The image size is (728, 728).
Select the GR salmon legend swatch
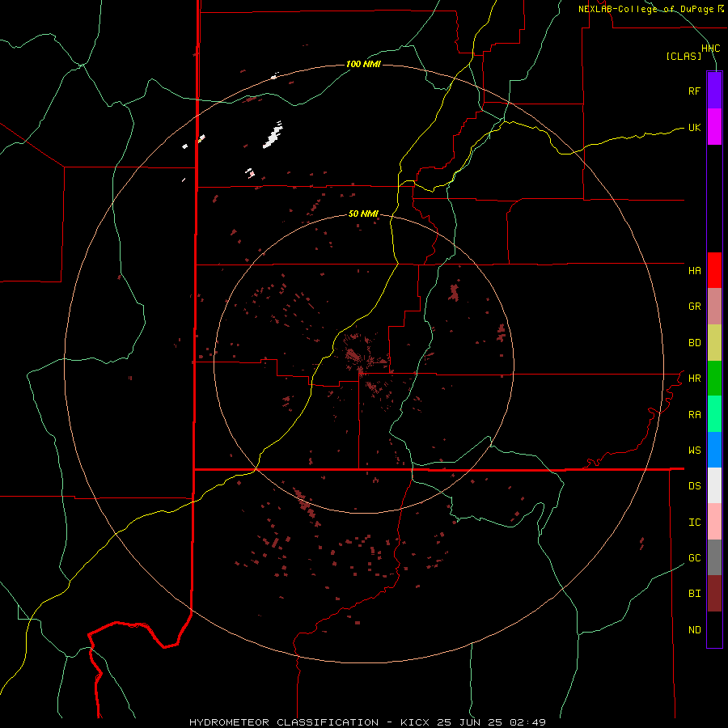point(714,307)
